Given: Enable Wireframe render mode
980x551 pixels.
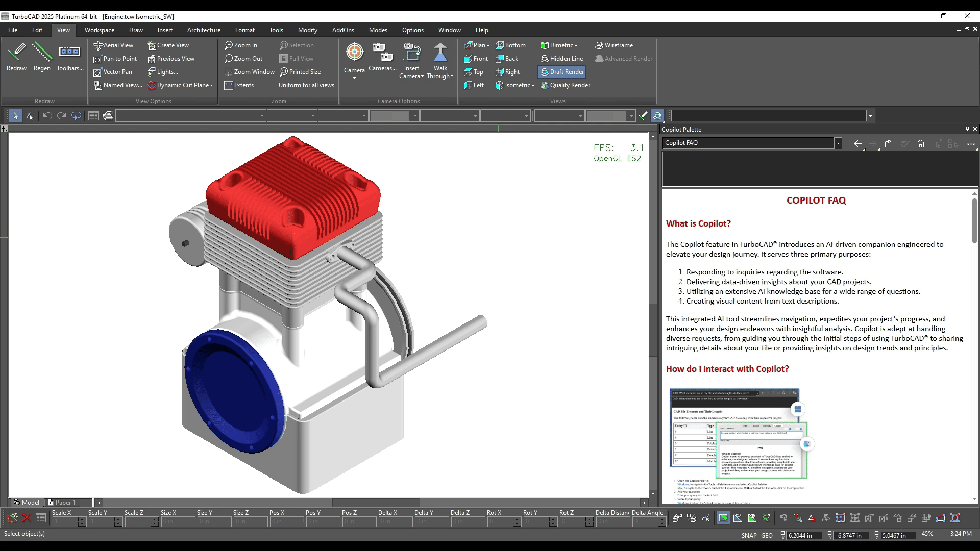Looking at the screenshot, I should tap(614, 45).
